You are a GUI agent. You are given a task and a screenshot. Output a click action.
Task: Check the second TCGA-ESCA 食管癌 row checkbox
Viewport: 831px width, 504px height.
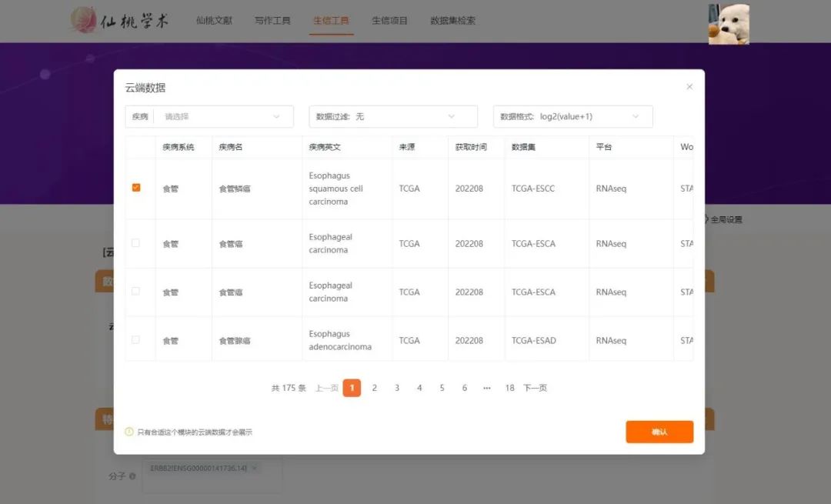pyautogui.click(x=135, y=291)
